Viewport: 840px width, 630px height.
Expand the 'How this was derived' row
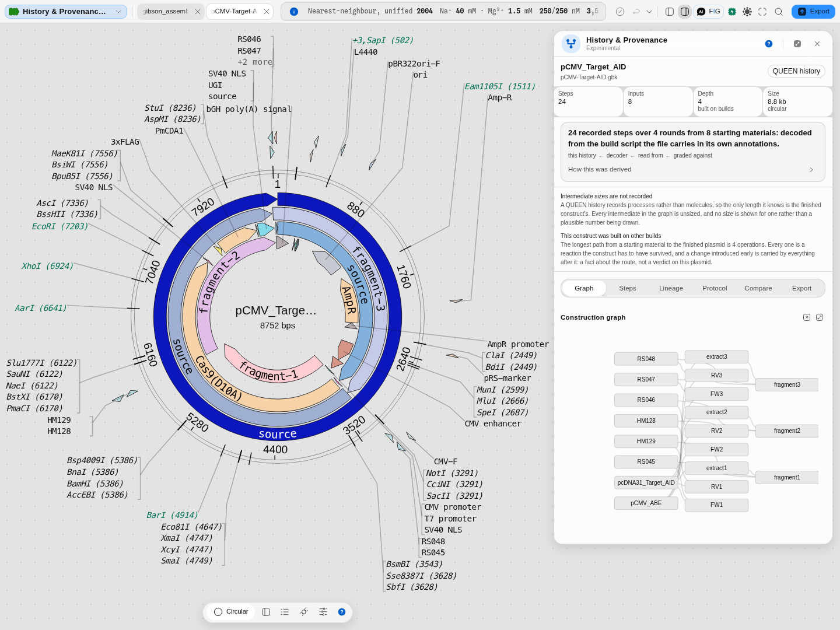pos(693,170)
